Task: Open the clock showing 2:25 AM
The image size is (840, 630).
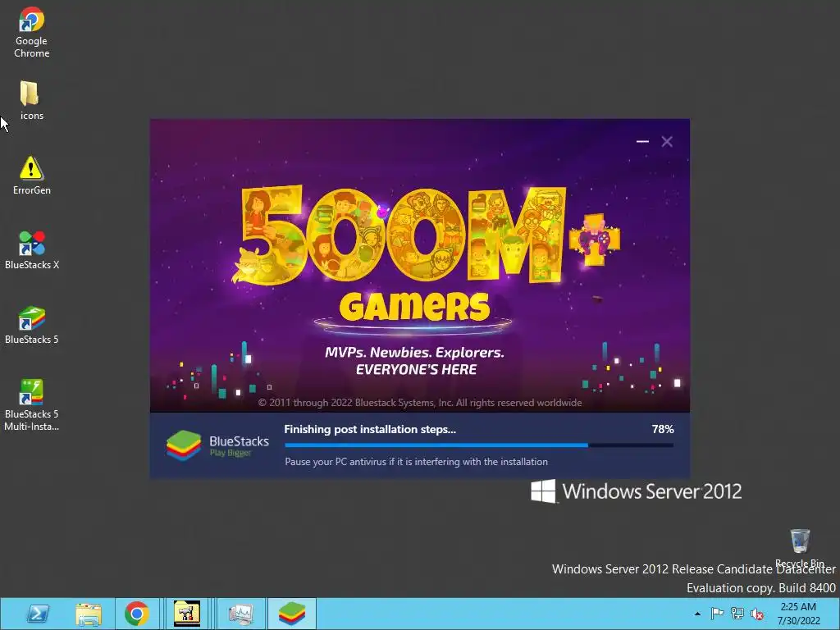Action: [799, 614]
